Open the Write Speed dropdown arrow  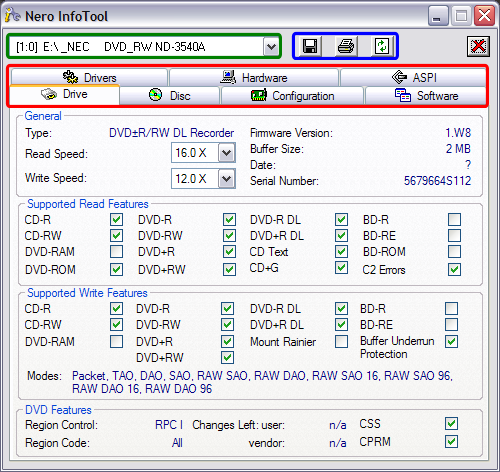point(227,179)
